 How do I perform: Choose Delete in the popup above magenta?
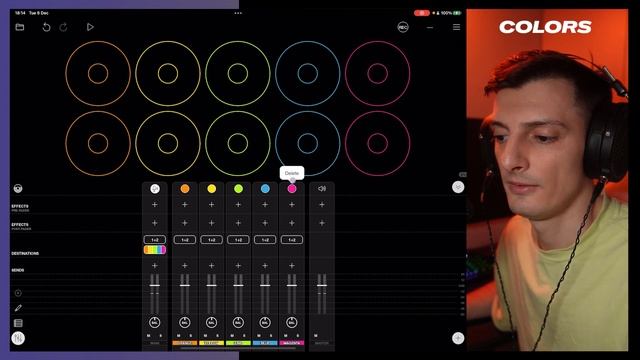pyautogui.click(x=292, y=173)
